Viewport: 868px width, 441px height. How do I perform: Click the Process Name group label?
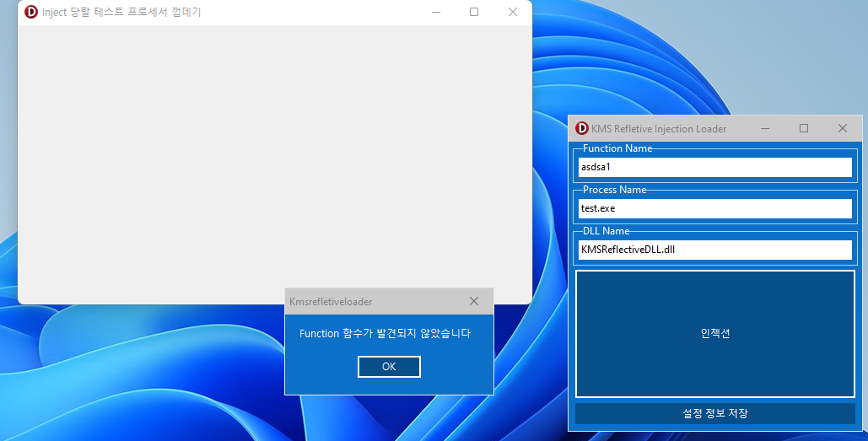coord(614,190)
